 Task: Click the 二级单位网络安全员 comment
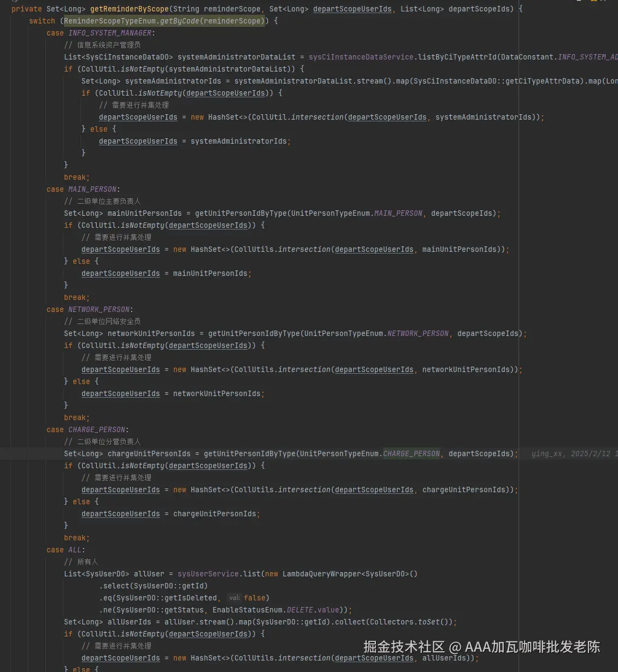(x=108, y=321)
